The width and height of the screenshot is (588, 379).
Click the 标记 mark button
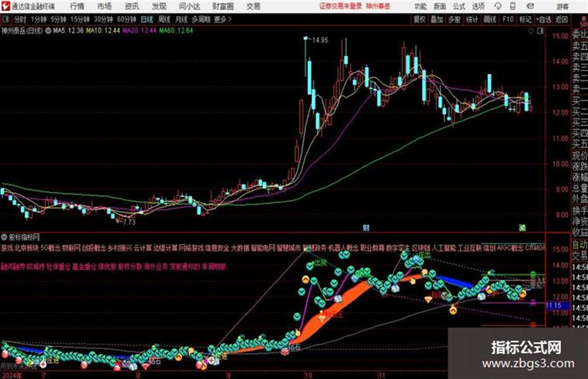(525, 19)
